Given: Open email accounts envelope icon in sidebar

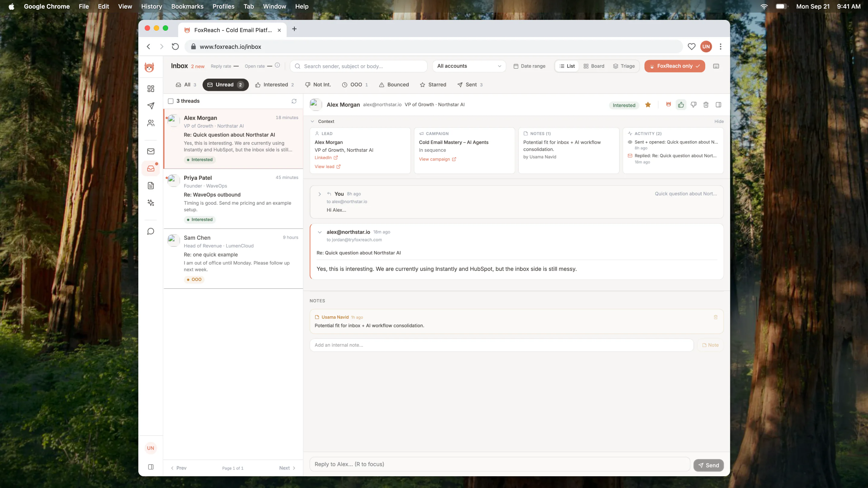Looking at the screenshot, I should pos(151,151).
